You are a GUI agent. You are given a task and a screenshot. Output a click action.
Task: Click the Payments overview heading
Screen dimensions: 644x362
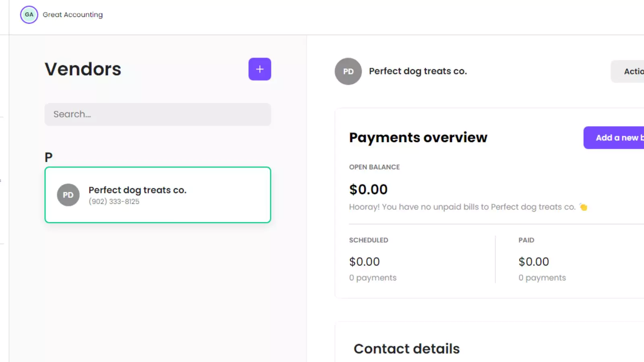[418, 138]
